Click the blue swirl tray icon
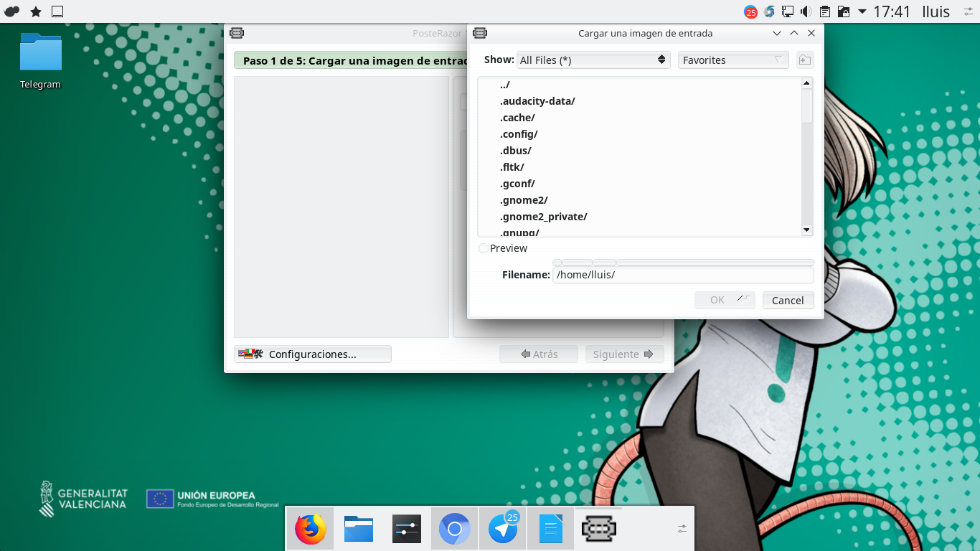The width and height of the screenshot is (980, 551). point(770,11)
